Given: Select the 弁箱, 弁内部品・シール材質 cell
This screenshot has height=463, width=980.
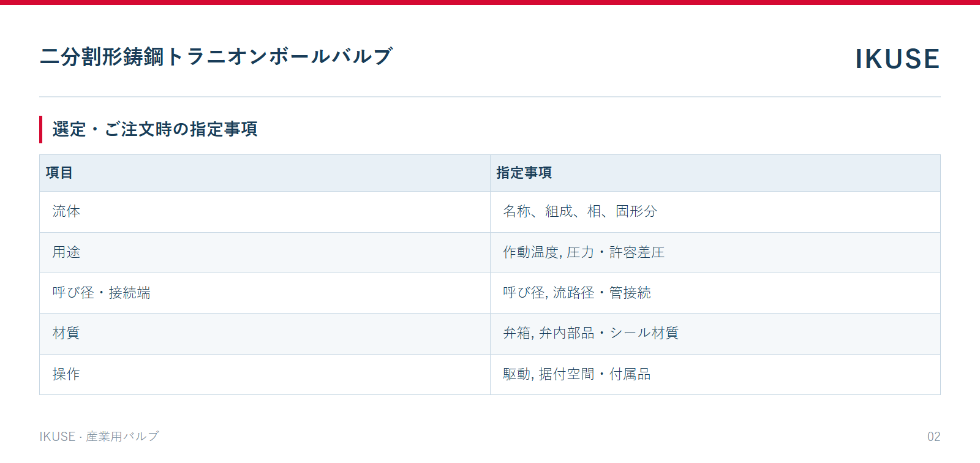Looking at the screenshot, I should tap(715, 334).
